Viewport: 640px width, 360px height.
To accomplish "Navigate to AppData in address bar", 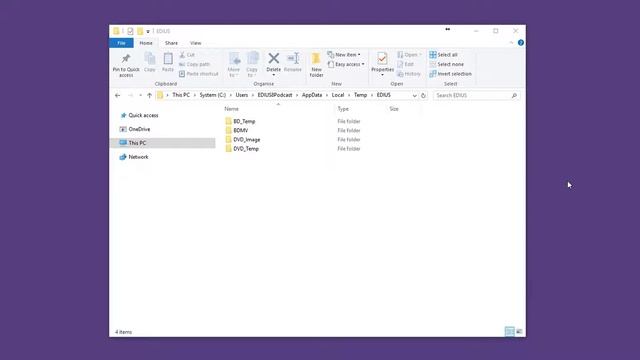I will click(312, 95).
